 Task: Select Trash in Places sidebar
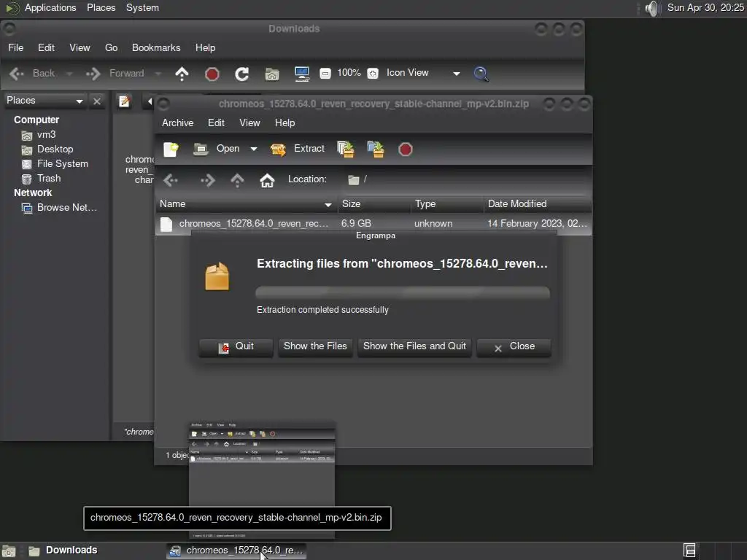tap(42, 179)
